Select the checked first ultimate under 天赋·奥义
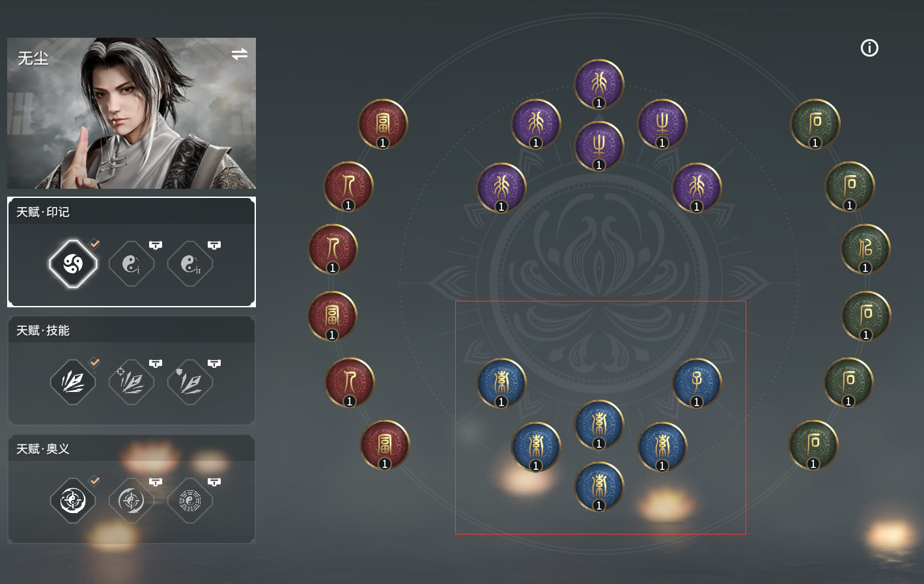The height and width of the screenshot is (584, 924). pos(73,501)
